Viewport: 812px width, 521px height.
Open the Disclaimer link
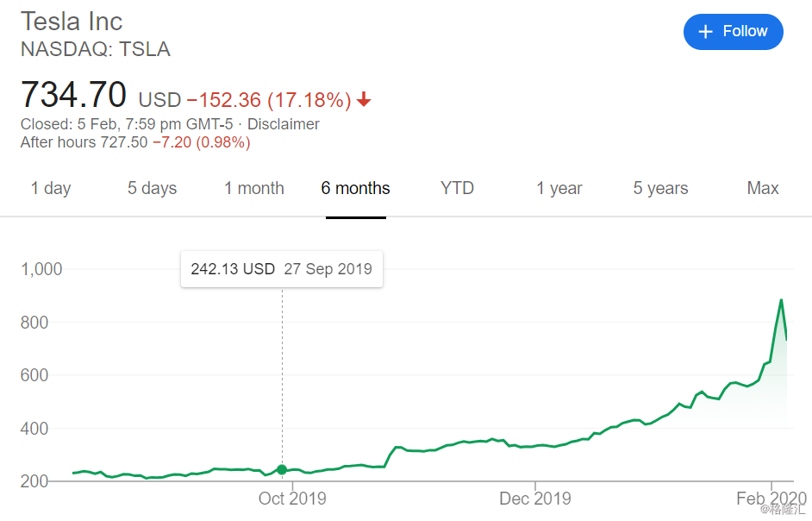click(284, 124)
